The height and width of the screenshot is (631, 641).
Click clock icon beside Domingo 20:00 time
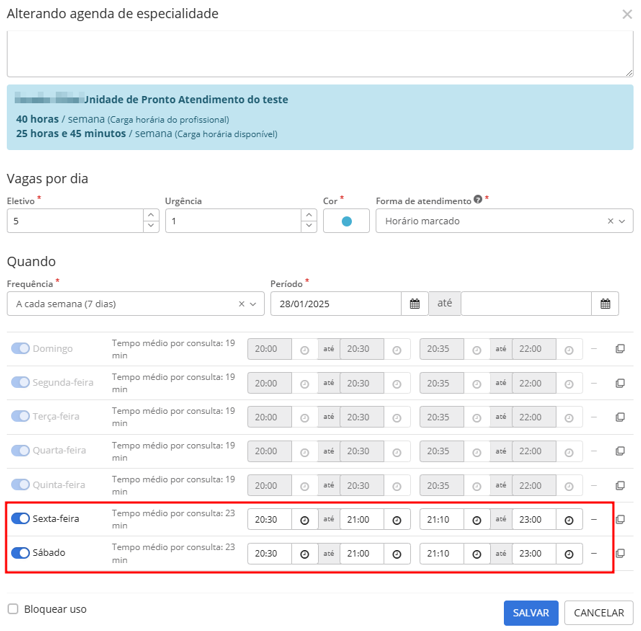pyautogui.click(x=305, y=350)
